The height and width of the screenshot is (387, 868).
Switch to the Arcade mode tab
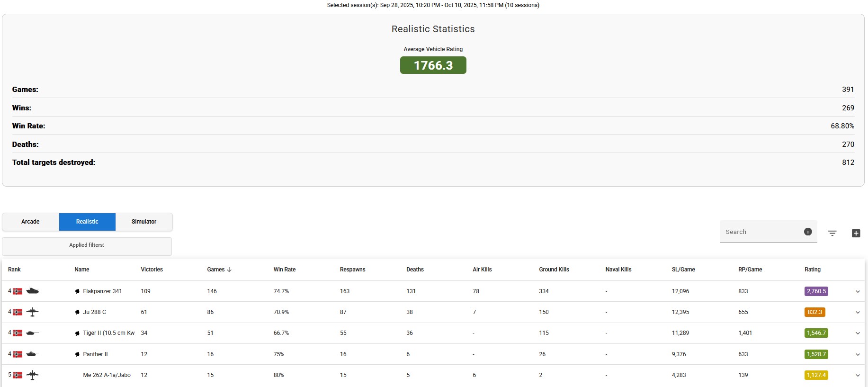click(x=30, y=222)
